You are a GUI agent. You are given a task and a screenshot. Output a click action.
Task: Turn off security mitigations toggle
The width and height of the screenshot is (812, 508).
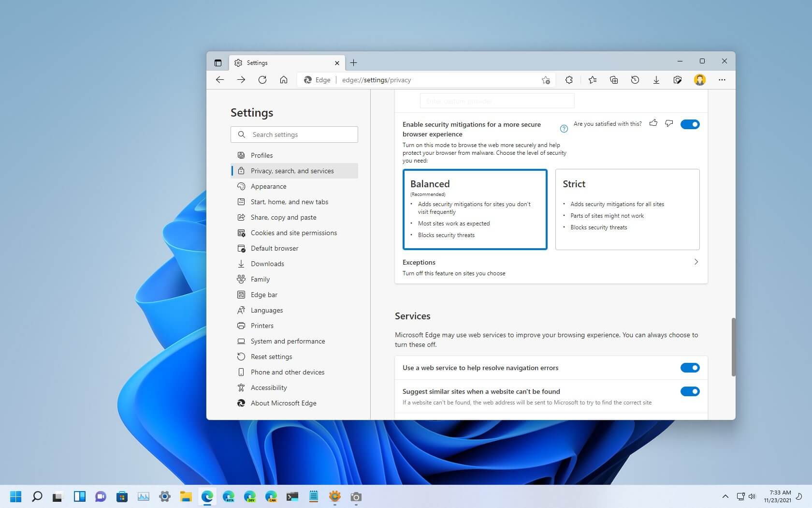(x=690, y=124)
